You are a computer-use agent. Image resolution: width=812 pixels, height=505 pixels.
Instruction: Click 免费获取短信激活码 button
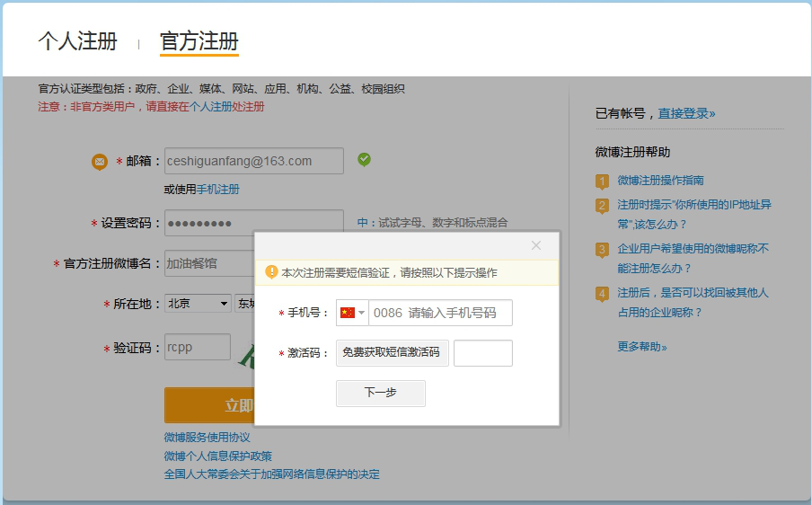(392, 353)
